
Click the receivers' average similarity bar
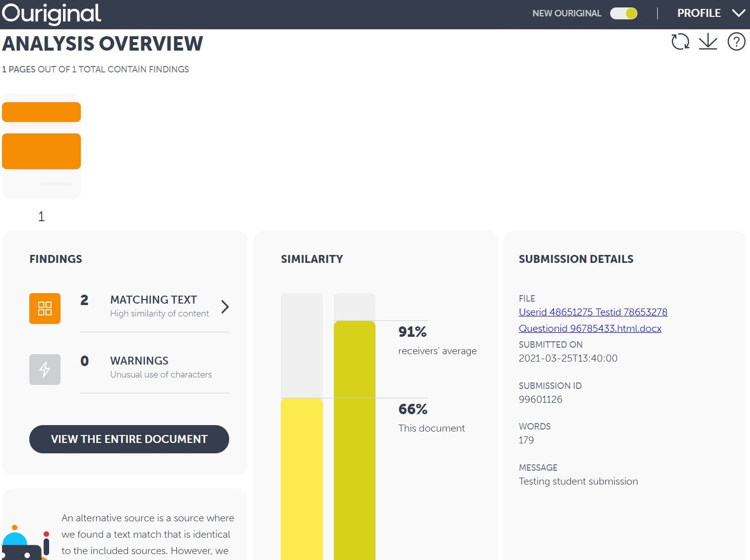354,436
